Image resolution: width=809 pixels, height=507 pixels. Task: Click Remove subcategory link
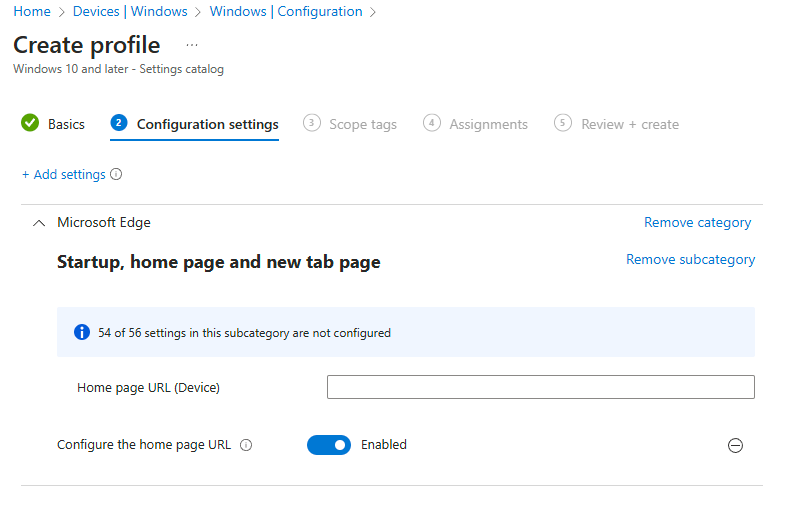coord(690,259)
